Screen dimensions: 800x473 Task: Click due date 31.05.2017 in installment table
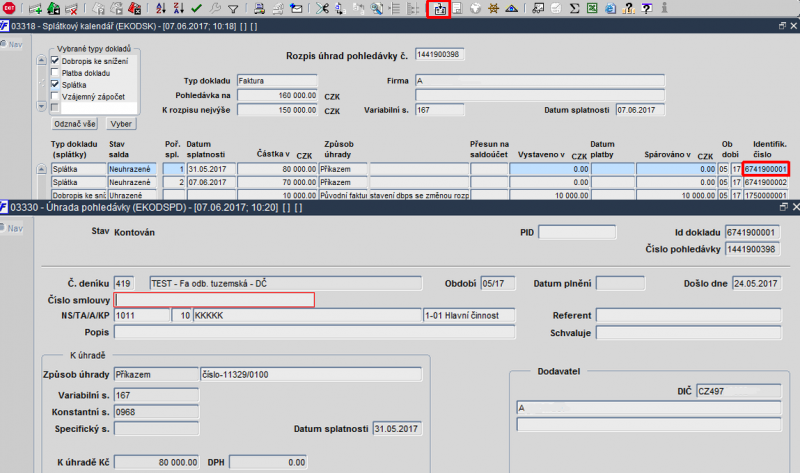click(211, 169)
